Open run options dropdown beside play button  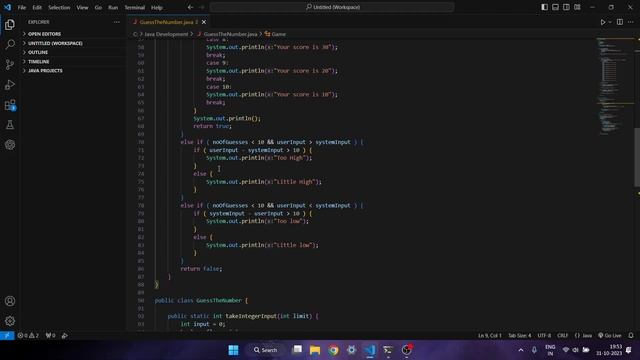tap(610, 22)
